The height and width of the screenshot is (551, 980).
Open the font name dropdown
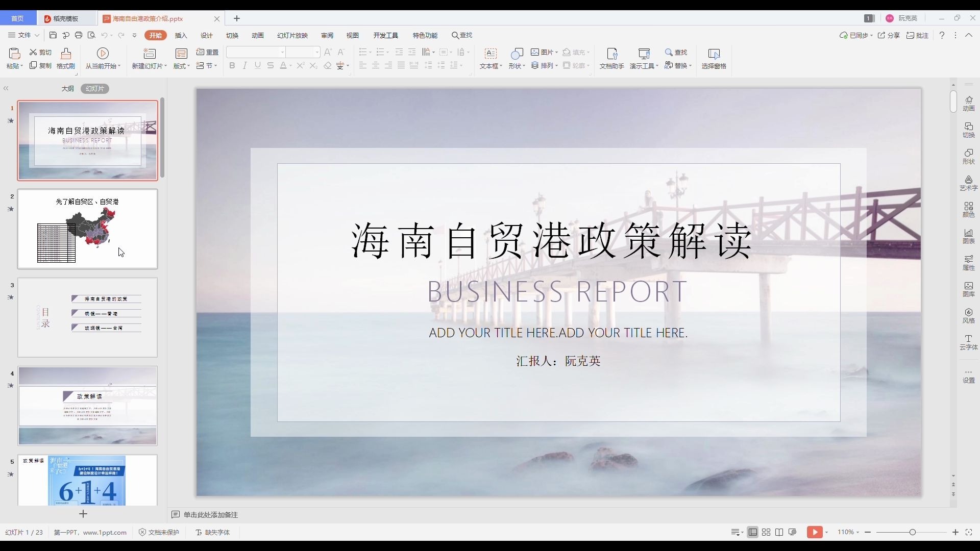tap(282, 52)
